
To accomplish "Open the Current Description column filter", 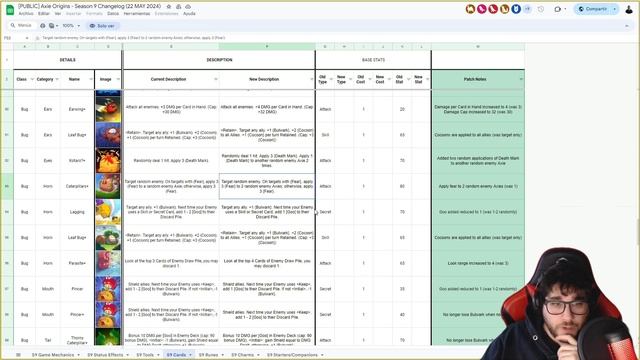I will pos(216,79).
